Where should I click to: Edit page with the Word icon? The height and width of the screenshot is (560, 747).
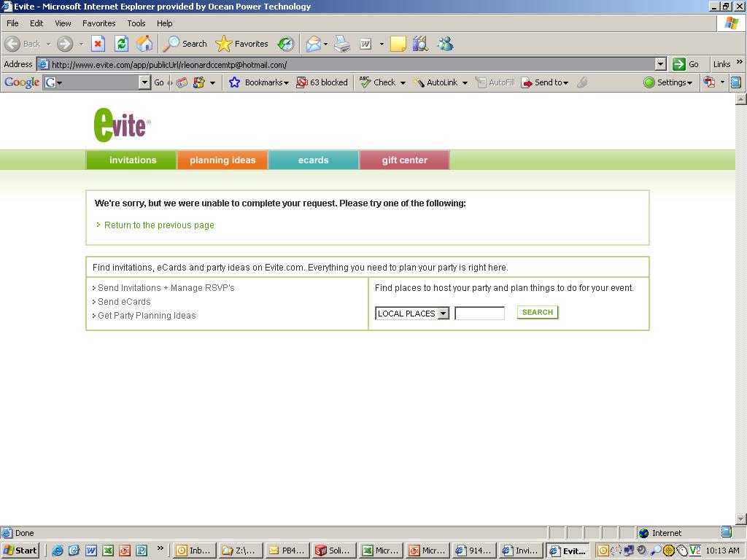point(365,44)
